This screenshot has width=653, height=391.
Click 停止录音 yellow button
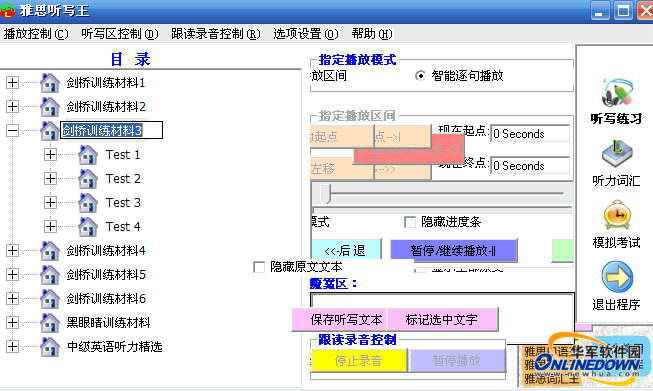click(x=359, y=361)
